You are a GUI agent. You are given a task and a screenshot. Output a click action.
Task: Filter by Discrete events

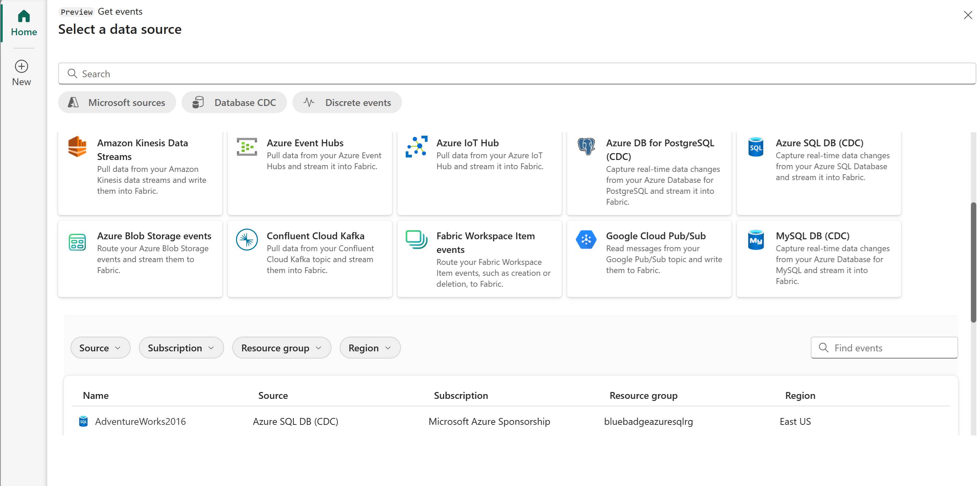(x=347, y=102)
